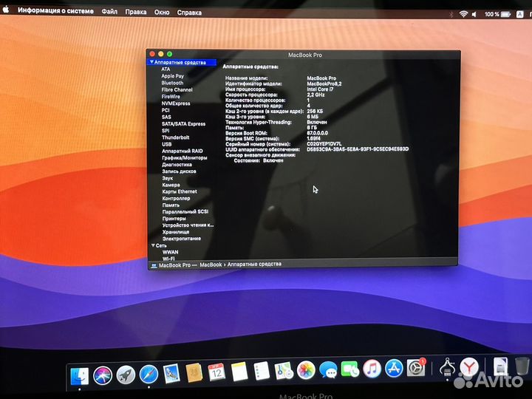Open App Store icon in Dock
This screenshot has width=532, height=399.
[394, 368]
